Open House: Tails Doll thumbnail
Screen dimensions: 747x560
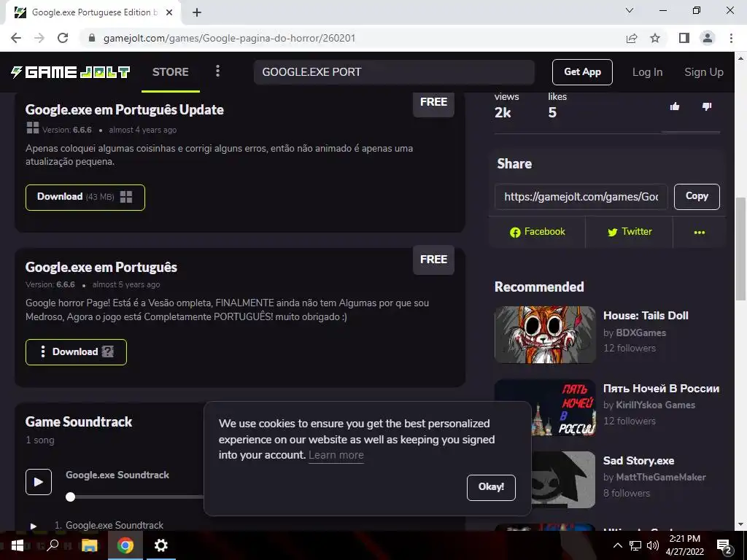(545, 335)
